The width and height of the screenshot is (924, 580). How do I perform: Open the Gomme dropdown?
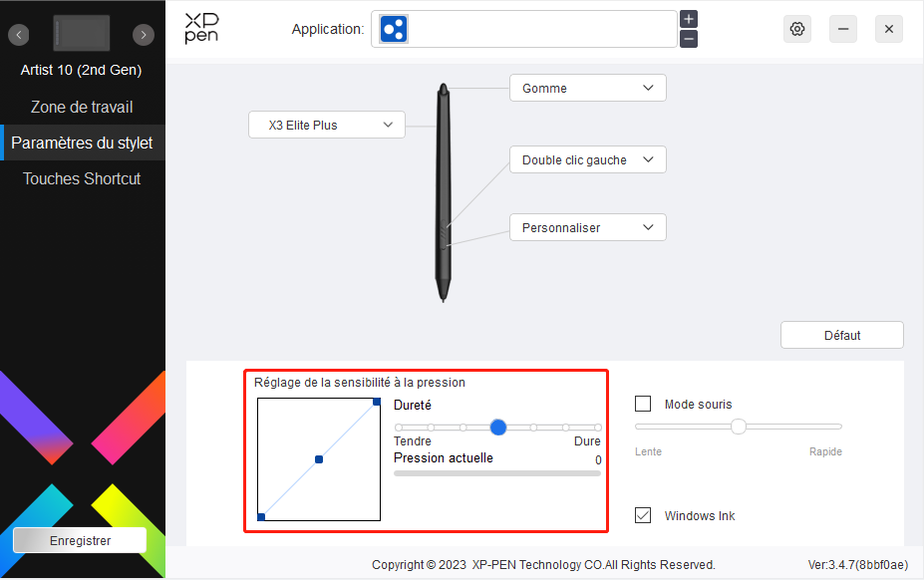[587, 88]
